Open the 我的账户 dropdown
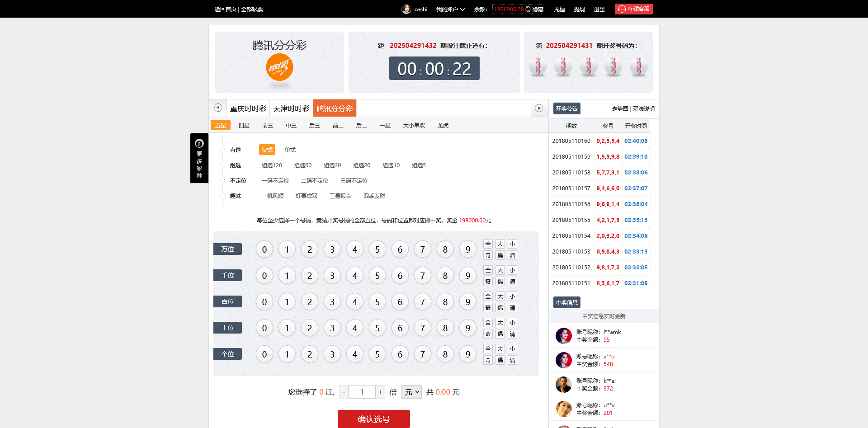Image resolution: width=868 pixels, height=428 pixels. pyautogui.click(x=450, y=9)
